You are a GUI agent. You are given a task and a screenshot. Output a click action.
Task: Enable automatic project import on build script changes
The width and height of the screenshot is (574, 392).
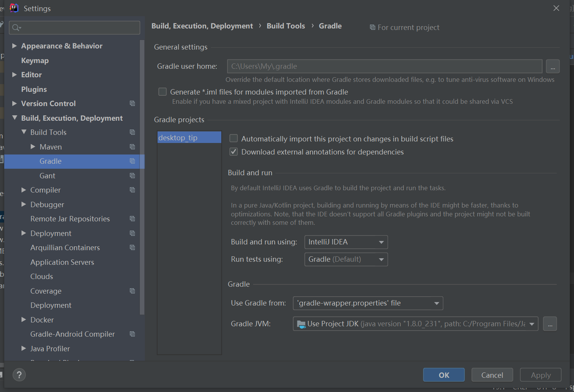[233, 138]
